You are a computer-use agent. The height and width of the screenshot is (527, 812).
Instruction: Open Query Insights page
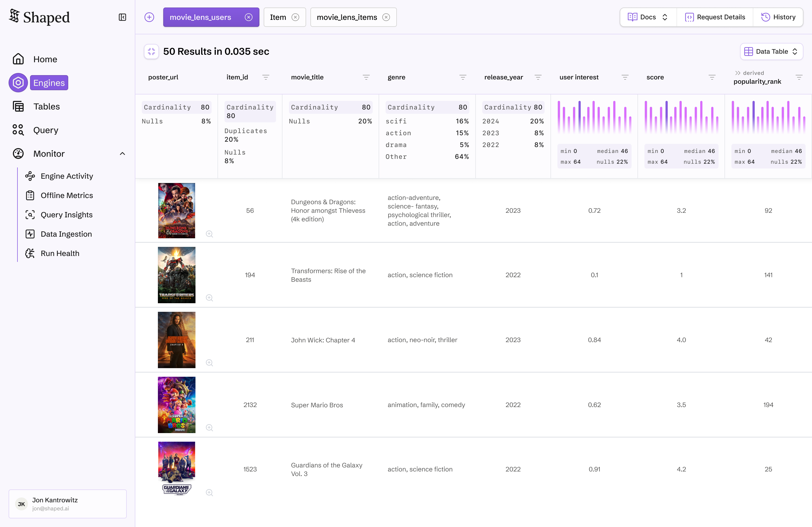pos(67,215)
